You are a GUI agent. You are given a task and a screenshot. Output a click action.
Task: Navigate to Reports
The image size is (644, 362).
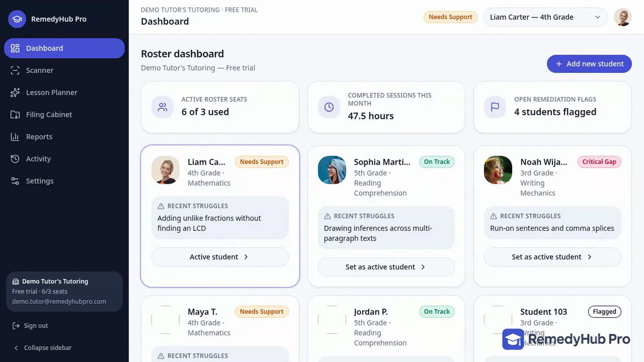[64, 137]
